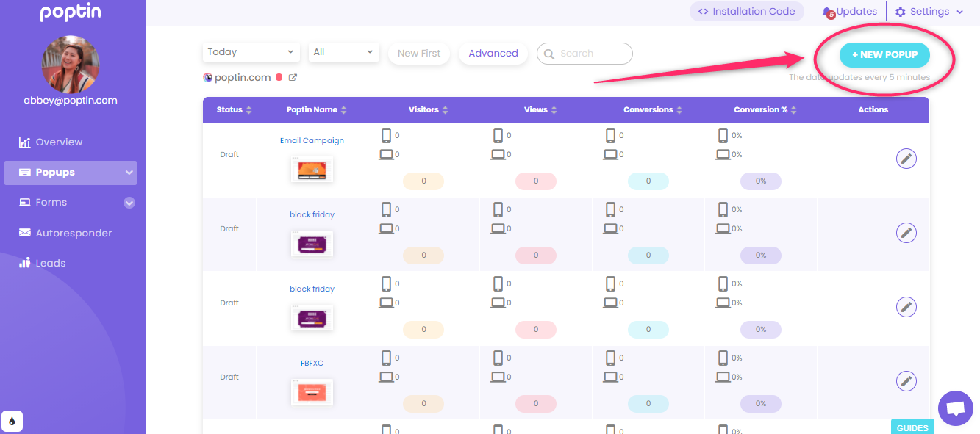Open Forms in the sidebar

click(43, 203)
